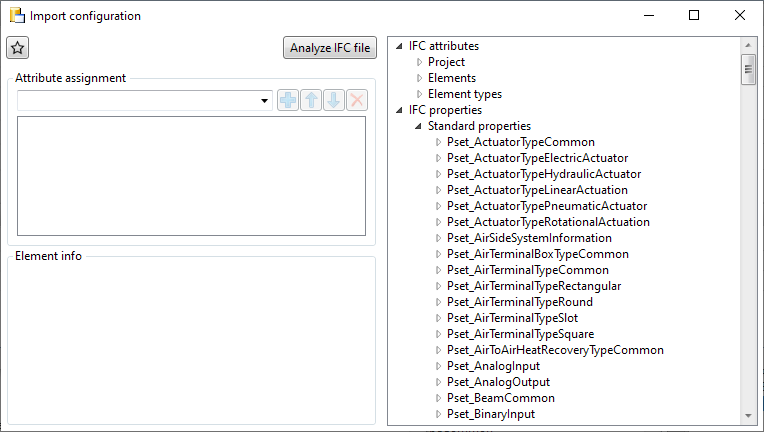Collapse the Standard properties node
Viewport: 764px width, 432px height.
click(x=419, y=126)
